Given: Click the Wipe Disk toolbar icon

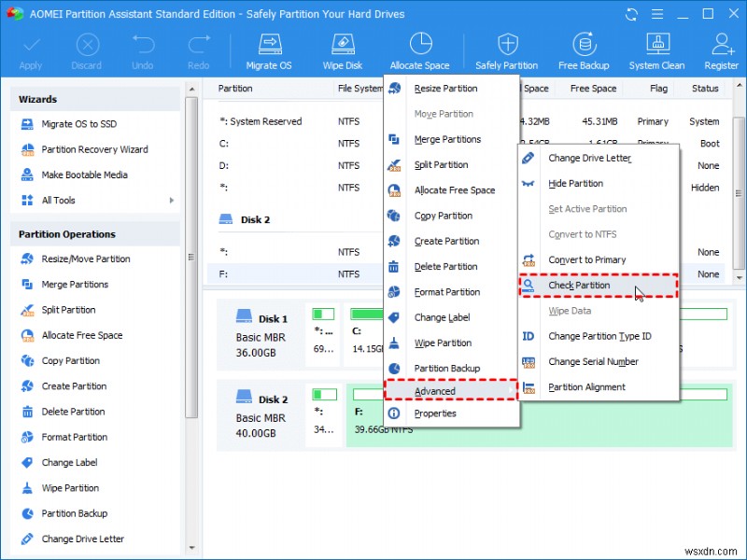Looking at the screenshot, I should (342, 50).
